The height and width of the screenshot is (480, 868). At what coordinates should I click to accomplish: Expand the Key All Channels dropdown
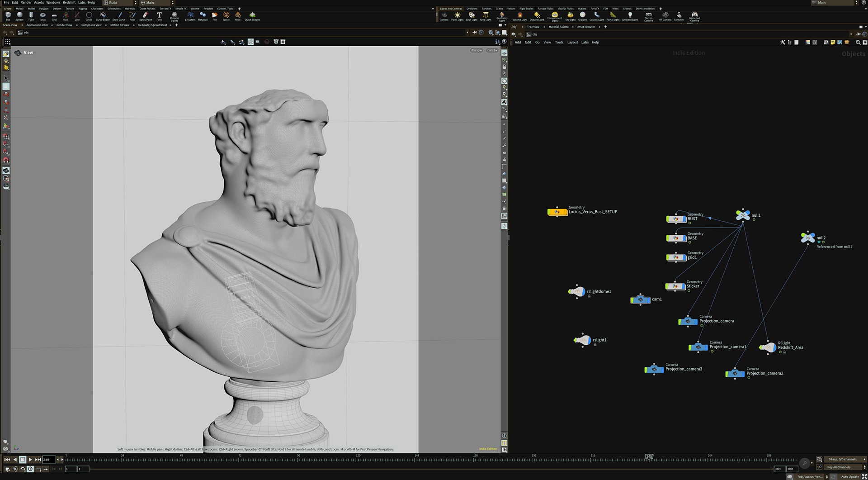pyautogui.click(x=845, y=467)
